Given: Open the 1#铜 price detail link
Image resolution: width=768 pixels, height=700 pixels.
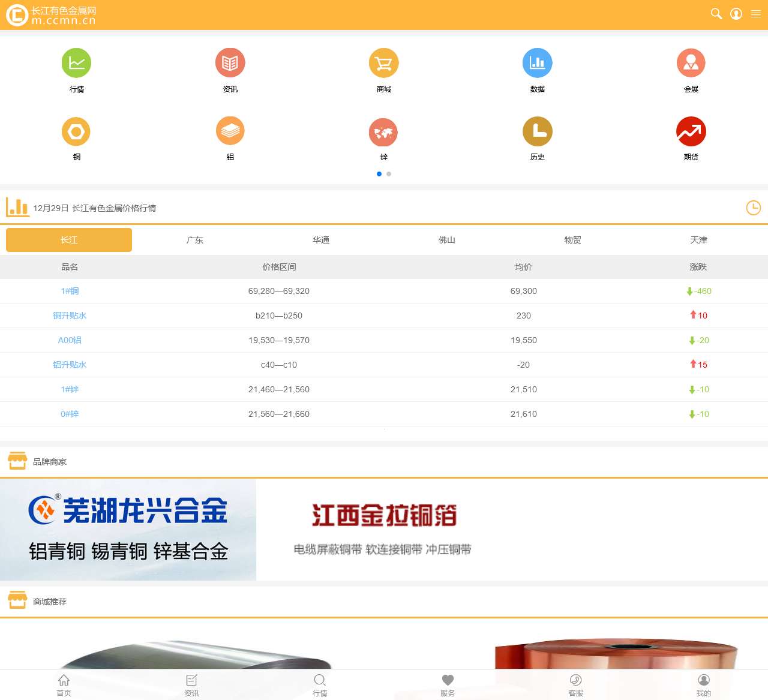Looking at the screenshot, I should click(x=70, y=291).
